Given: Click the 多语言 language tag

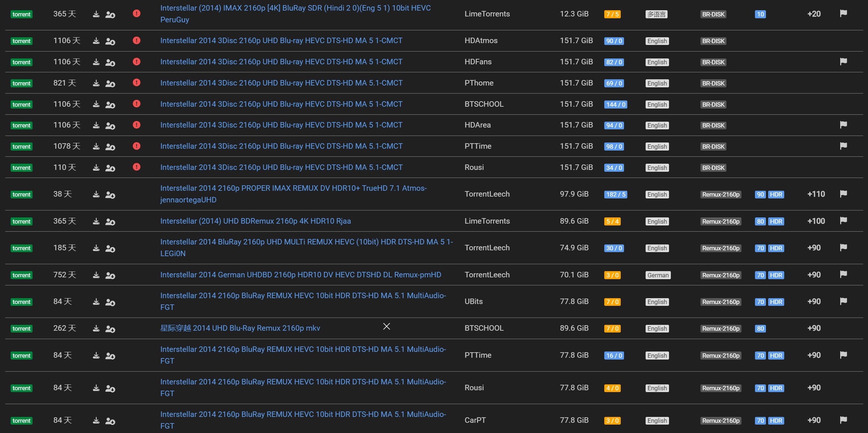Looking at the screenshot, I should (x=656, y=14).
